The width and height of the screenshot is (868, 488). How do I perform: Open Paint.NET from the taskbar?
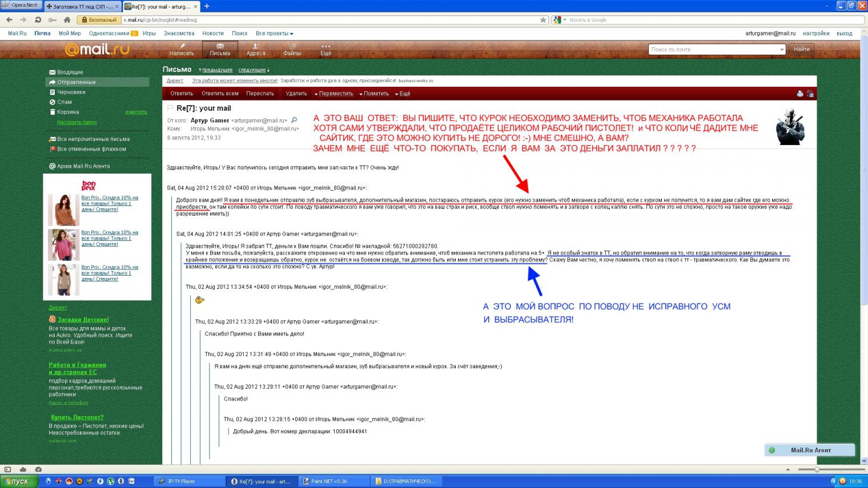[332, 481]
